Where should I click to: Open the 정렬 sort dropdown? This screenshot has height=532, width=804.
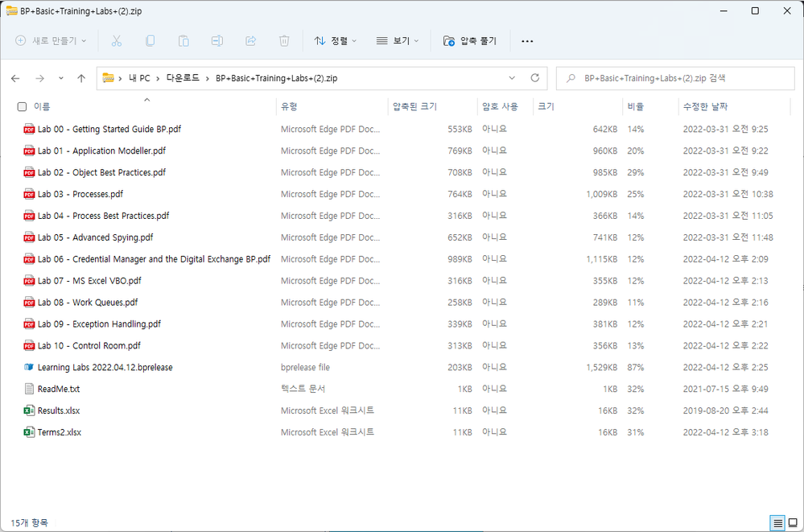(335, 41)
